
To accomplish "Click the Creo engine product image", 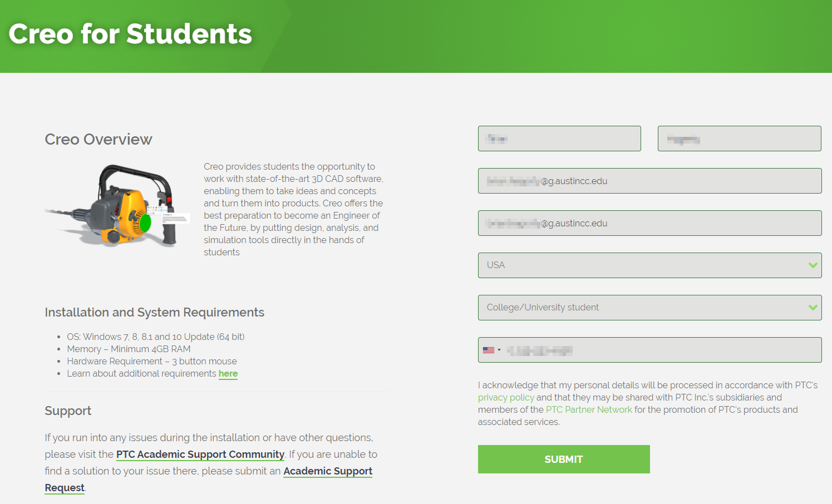I will pyautogui.click(x=118, y=206).
